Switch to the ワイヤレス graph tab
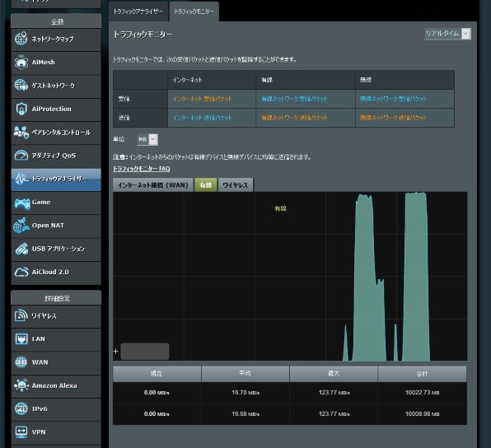 tap(235, 185)
